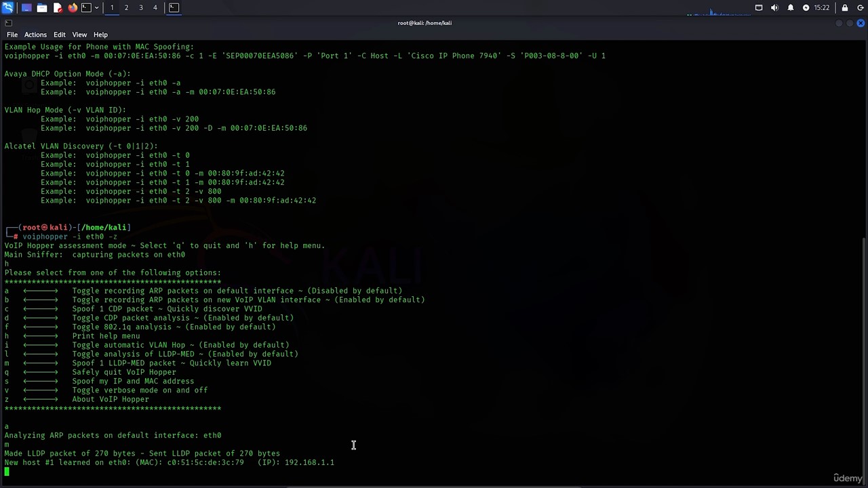
Task: Click 'Toggle analysis of LLDP-MED' line
Action: 185,354
